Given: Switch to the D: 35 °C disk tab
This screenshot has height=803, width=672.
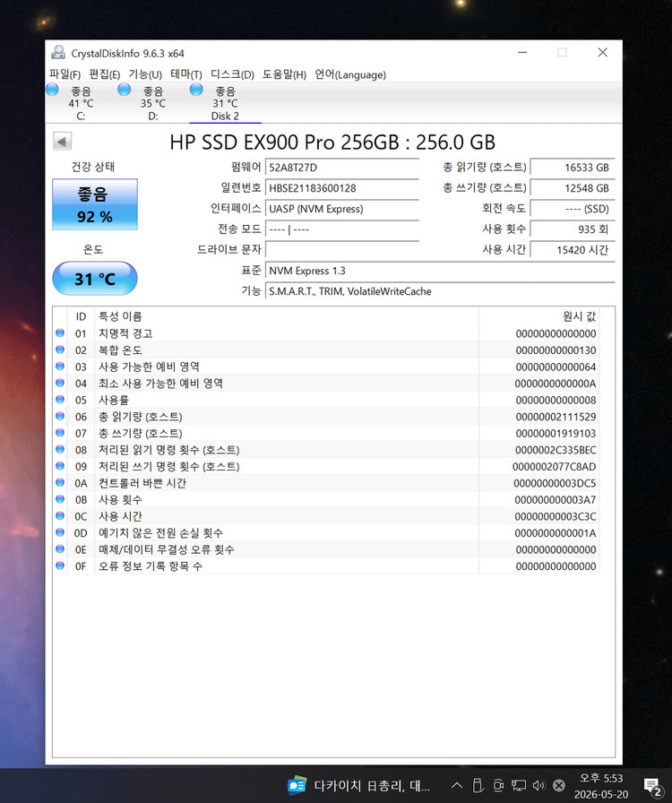Looking at the screenshot, I should tap(153, 103).
